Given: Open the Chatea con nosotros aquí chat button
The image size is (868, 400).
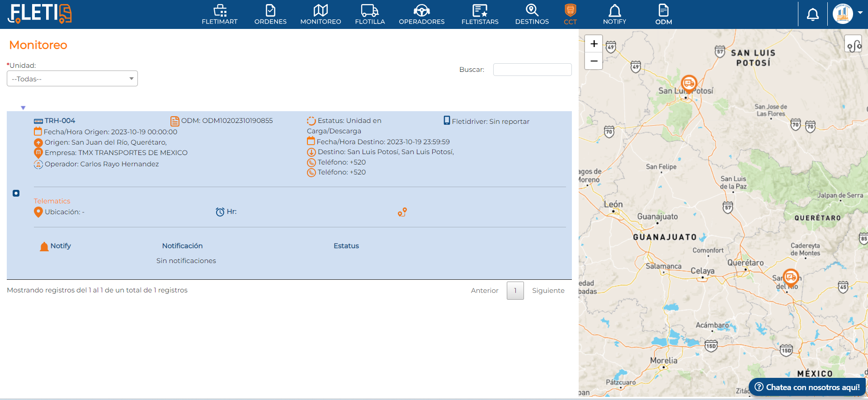Looking at the screenshot, I should click(807, 387).
